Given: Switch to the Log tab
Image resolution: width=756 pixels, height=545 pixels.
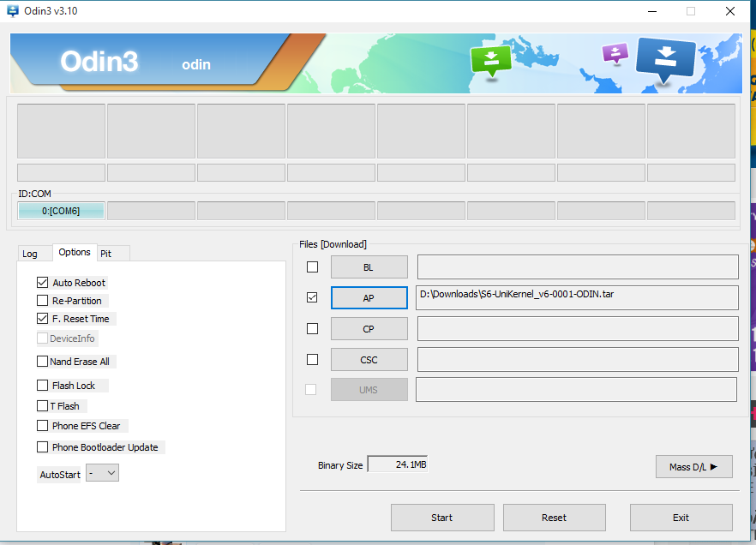Looking at the screenshot, I should (x=30, y=254).
